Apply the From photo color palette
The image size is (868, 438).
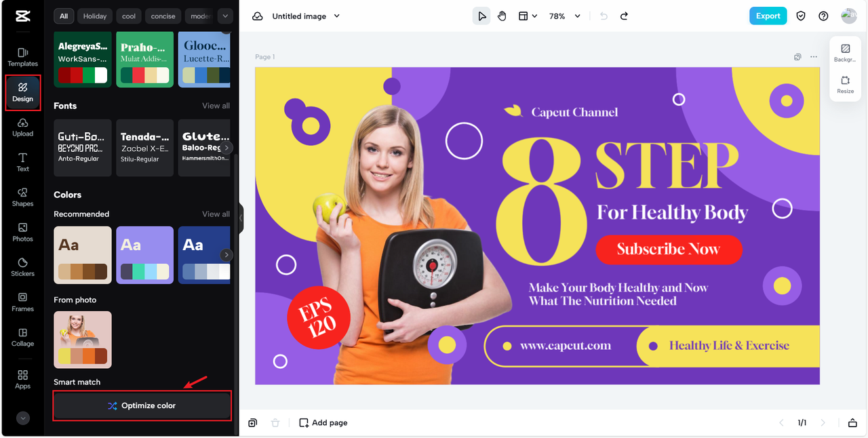point(83,340)
